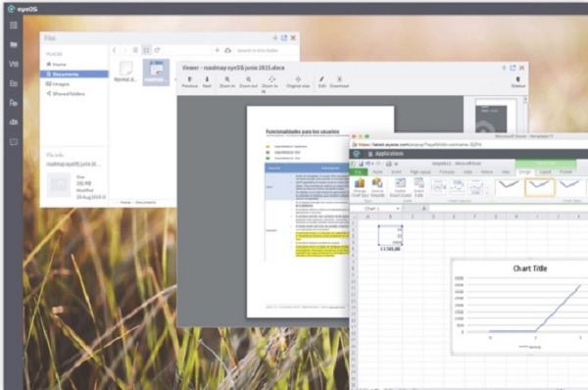Click Download in the Viewer toolbar
The image size is (588, 390).
339,82
